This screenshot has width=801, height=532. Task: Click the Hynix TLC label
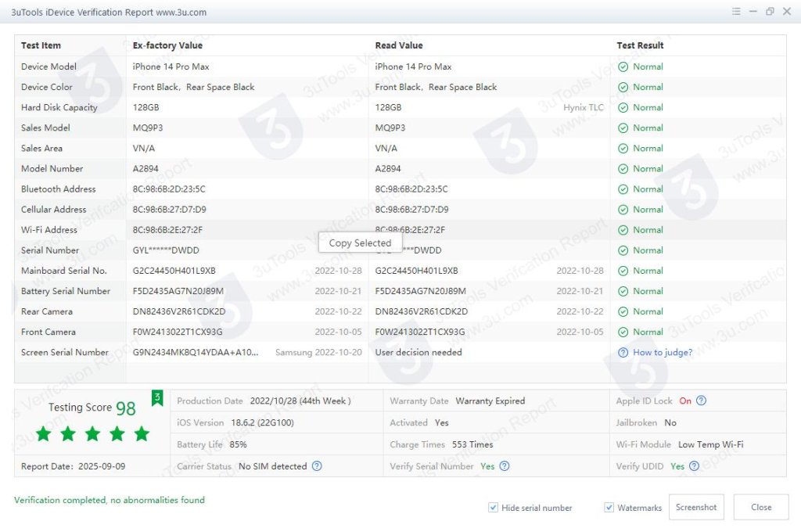pyautogui.click(x=584, y=107)
